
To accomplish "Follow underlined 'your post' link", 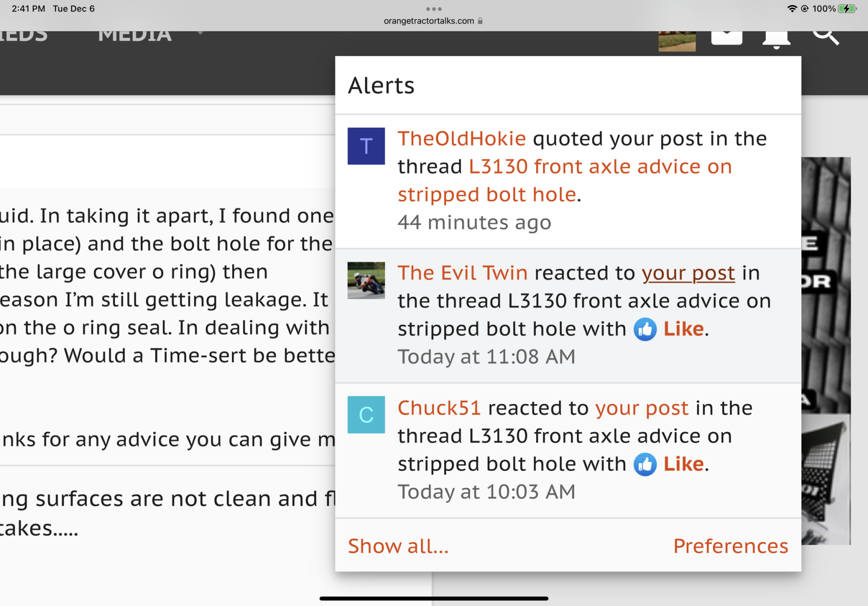I will pyautogui.click(x=688, y=273).
